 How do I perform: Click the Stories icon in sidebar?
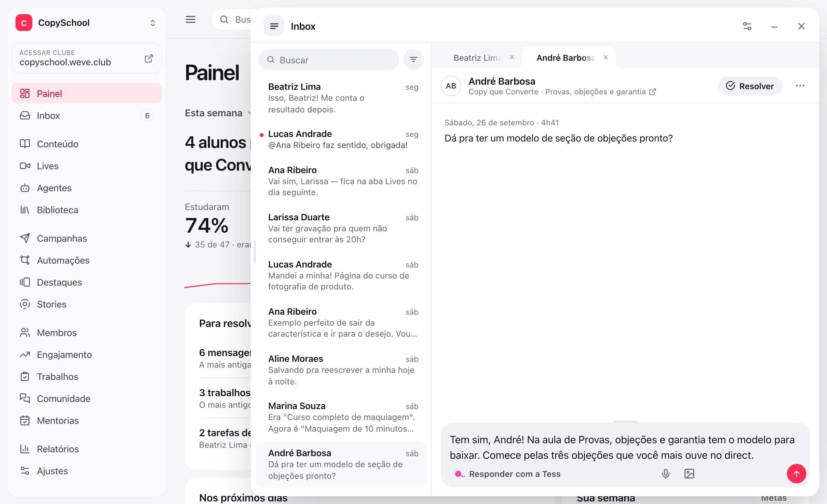coord(25,304)
